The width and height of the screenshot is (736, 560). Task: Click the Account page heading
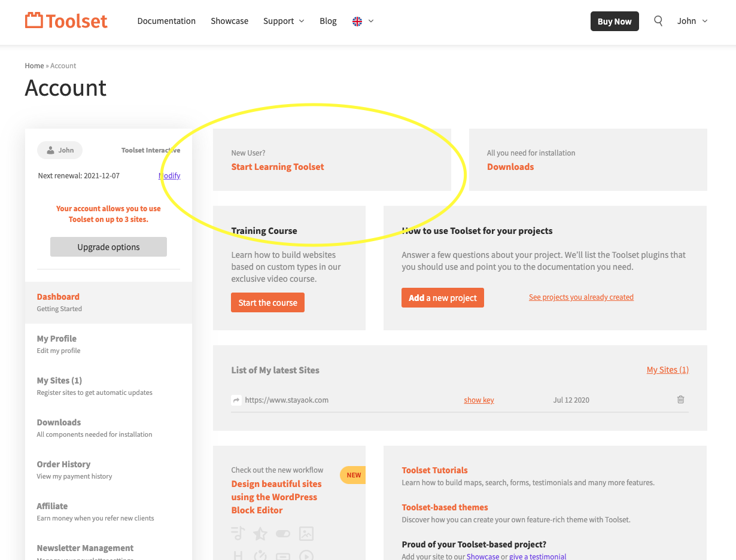click(66, 88)
